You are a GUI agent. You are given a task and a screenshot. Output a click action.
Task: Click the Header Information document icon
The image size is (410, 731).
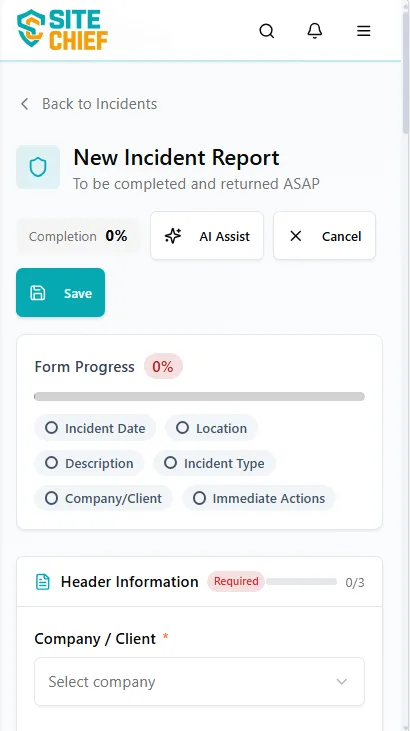click(43, 582)
